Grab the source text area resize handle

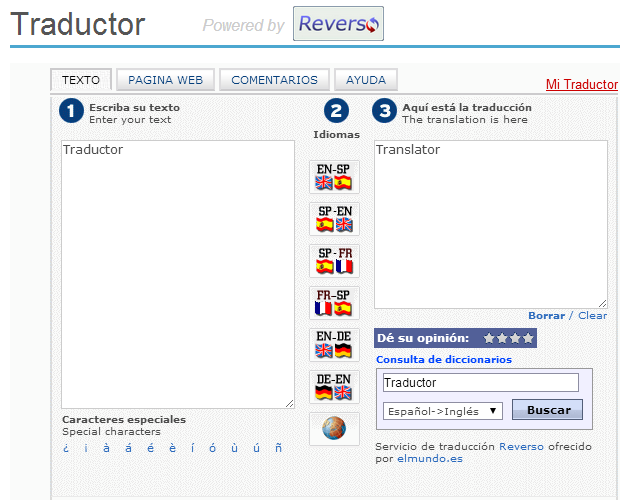(x=290, y=404)
